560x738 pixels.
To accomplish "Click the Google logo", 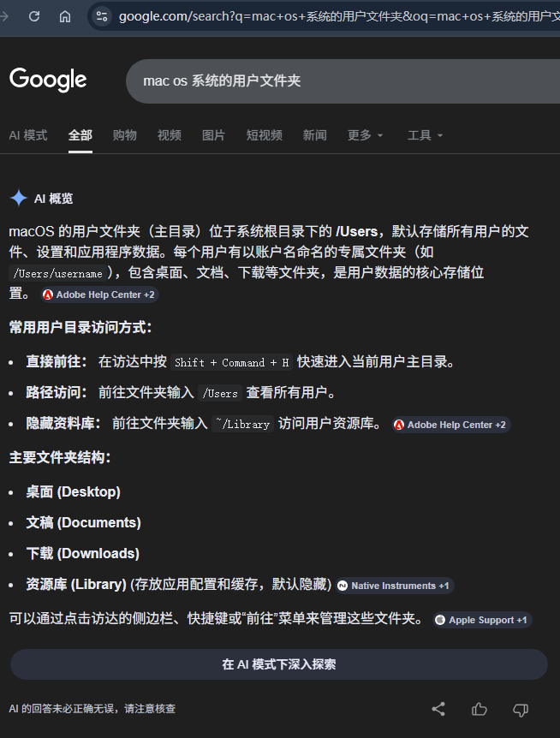I will (48, 80).
